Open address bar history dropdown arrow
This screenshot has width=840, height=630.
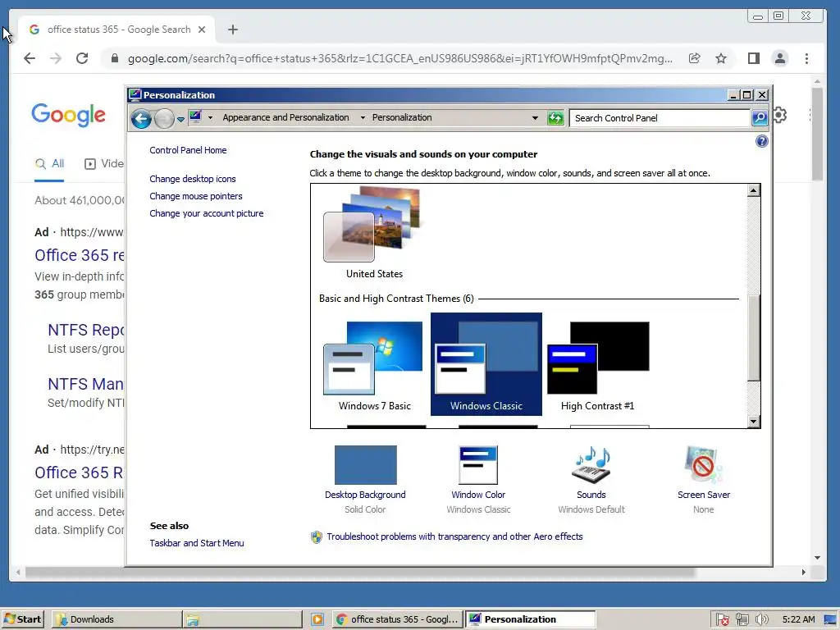click(x=535, y=118)
